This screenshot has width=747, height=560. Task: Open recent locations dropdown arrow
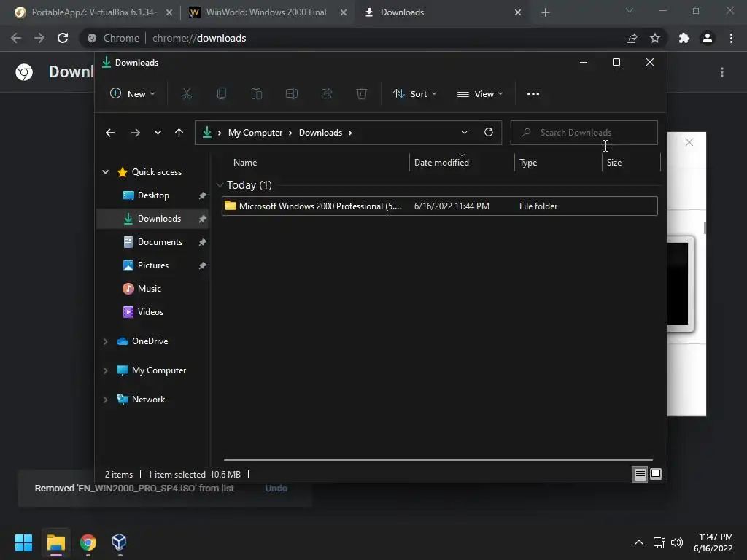coord(158,133)
